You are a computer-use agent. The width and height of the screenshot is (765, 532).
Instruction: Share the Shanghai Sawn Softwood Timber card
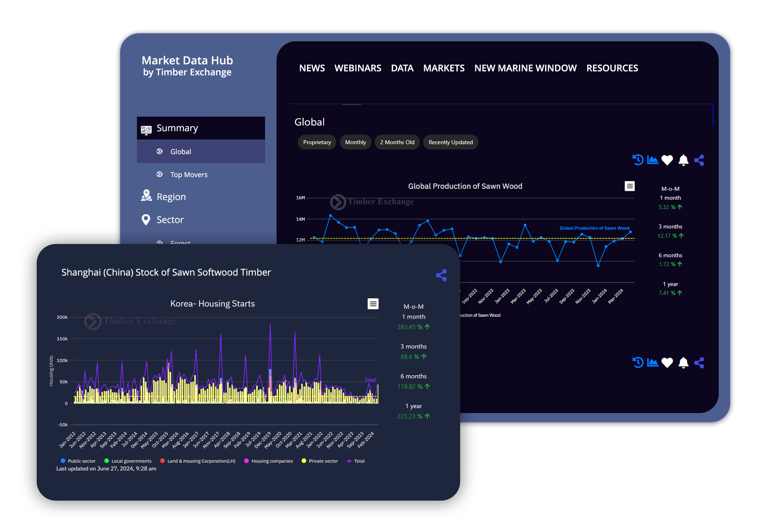click(x=441, y=275)
